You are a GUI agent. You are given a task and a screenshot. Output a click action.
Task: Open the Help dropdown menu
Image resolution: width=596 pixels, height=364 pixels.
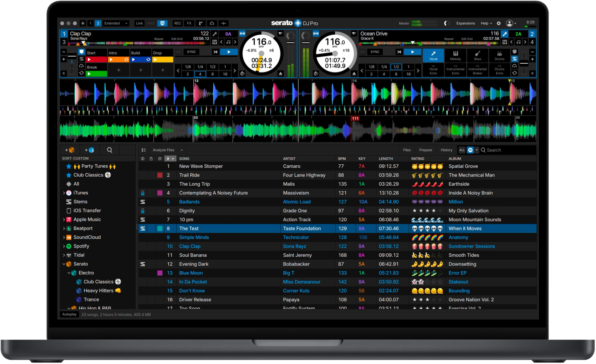[486, 23]
